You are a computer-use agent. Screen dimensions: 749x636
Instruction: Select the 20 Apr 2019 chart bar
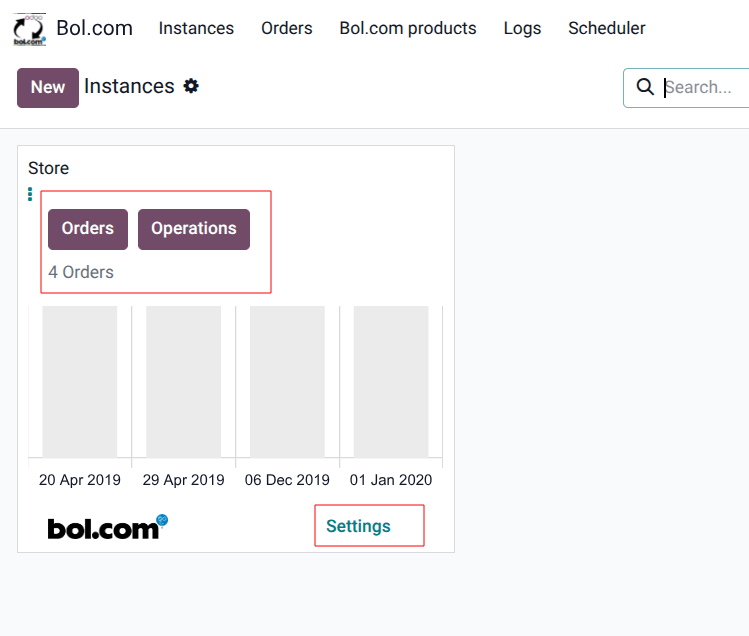80,381
